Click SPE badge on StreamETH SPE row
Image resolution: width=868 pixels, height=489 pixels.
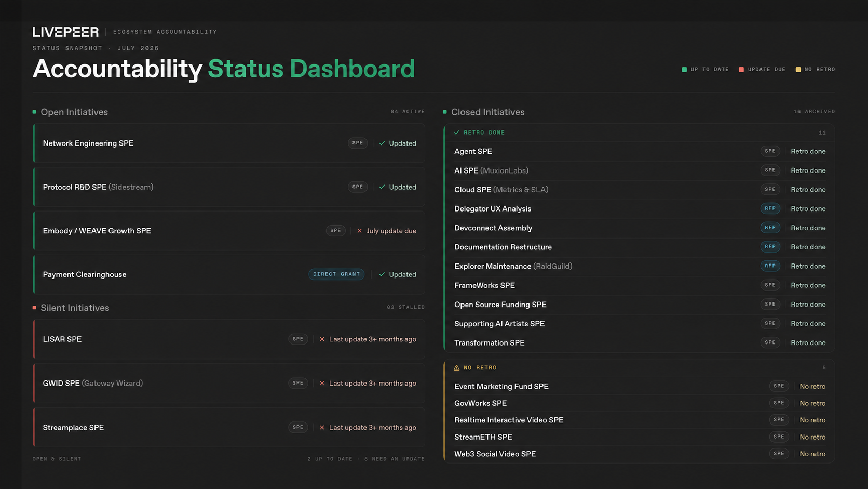point(779,437)
